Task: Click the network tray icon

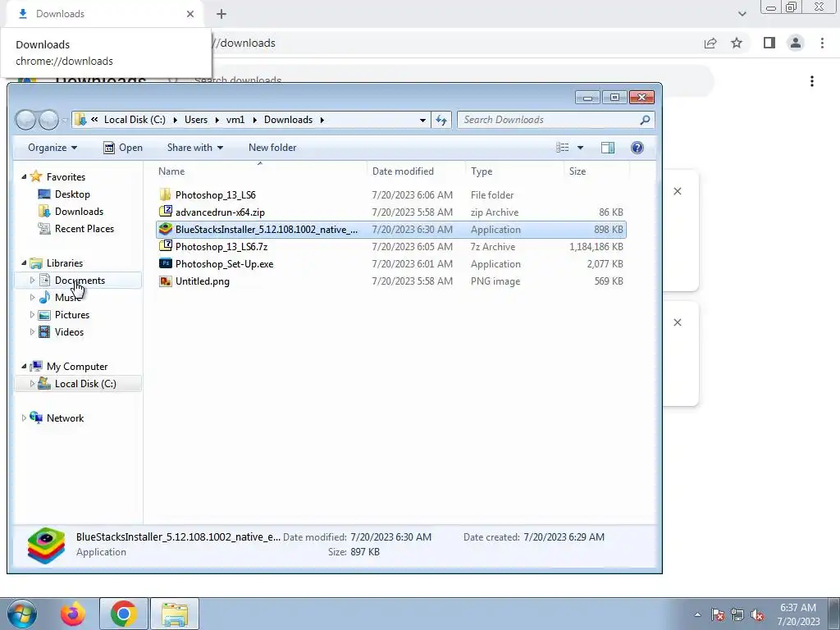Action: coord(737,614)
